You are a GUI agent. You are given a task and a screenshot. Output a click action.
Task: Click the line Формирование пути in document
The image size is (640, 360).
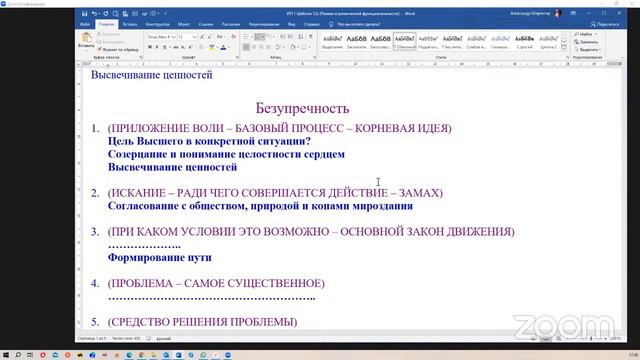pos(160,258)
